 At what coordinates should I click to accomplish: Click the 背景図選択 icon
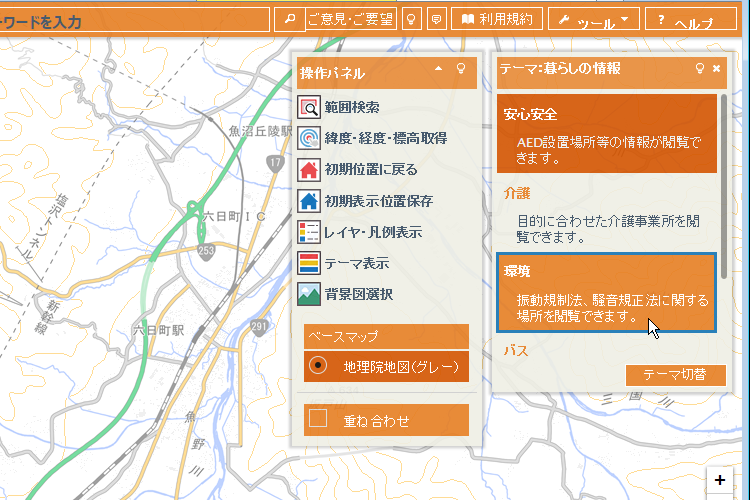tap(309, 295)
